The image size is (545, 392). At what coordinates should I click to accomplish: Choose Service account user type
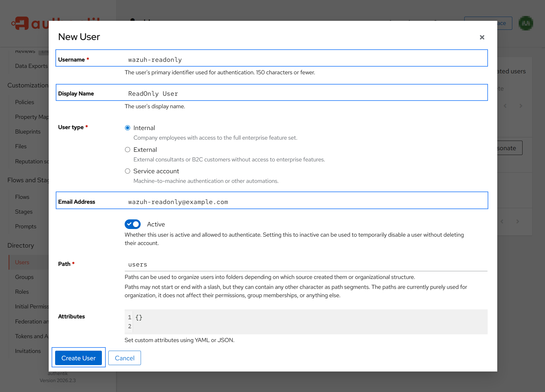pos(128,171)
